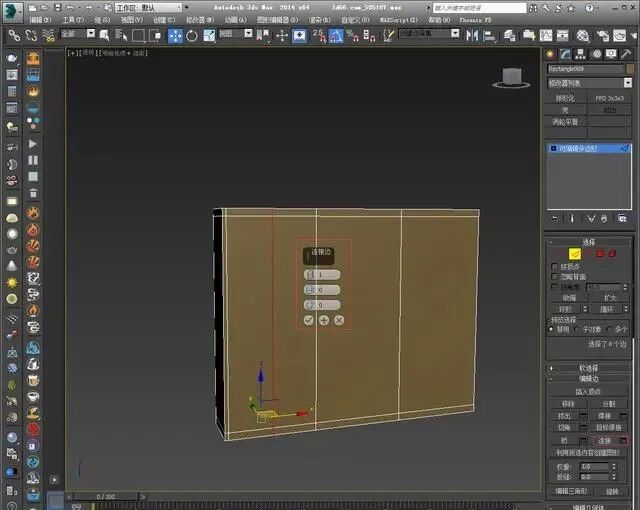Viewport: 640px width, 510px height.
Task: Open the Create panel tab icon
Action: tap(550, 54)
